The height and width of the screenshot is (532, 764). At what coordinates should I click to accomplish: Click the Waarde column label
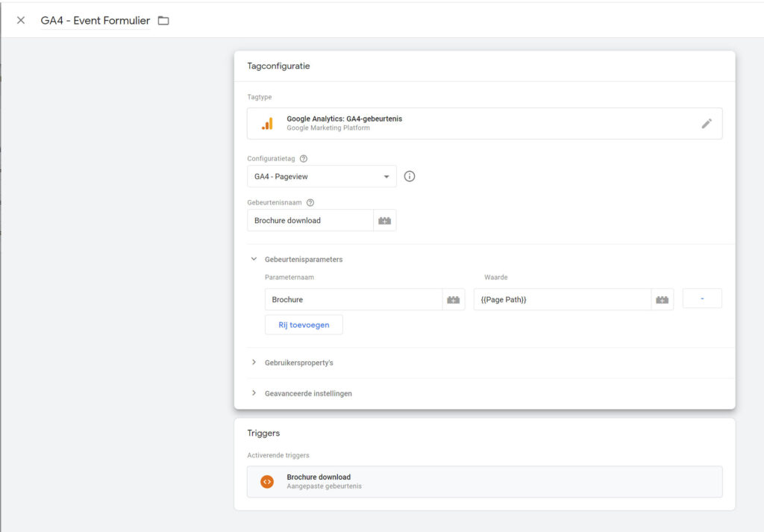click(x=495, y=278)
